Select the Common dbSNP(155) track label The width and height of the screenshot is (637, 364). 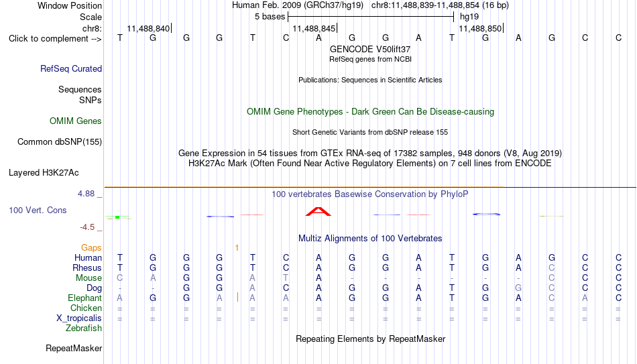pyautogui.click(x=60, y=142)
